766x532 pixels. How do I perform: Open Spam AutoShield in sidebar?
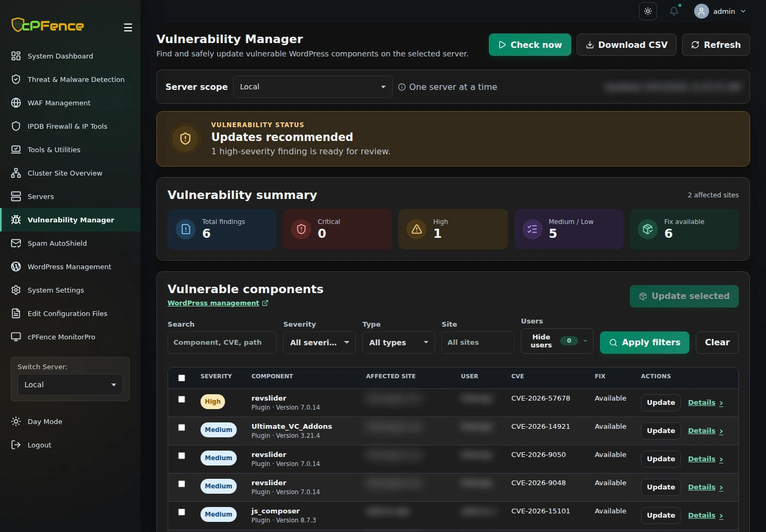tap(70, 243)
